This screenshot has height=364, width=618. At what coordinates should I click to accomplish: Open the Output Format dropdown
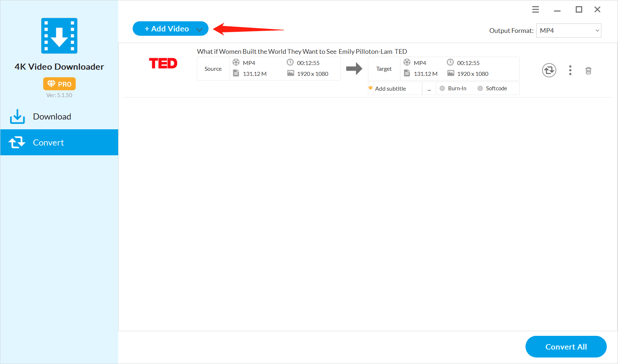tap(568, 31)
